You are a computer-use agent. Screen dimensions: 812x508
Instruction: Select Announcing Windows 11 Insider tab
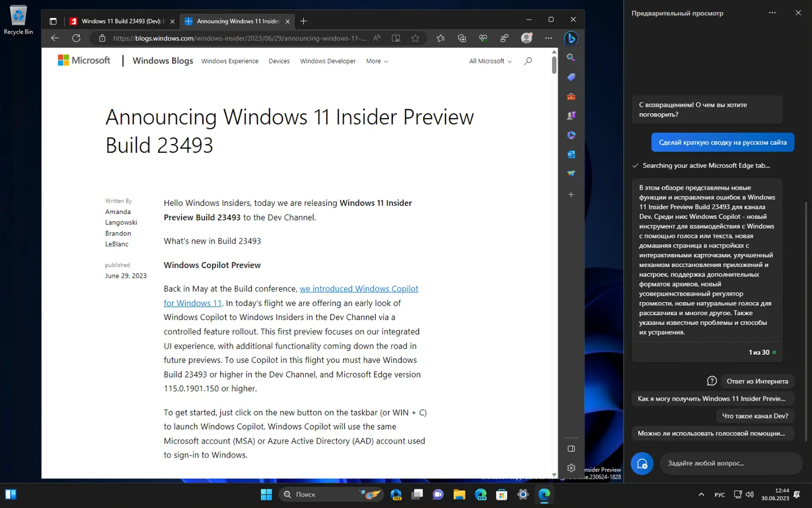(x=237, y=21)
